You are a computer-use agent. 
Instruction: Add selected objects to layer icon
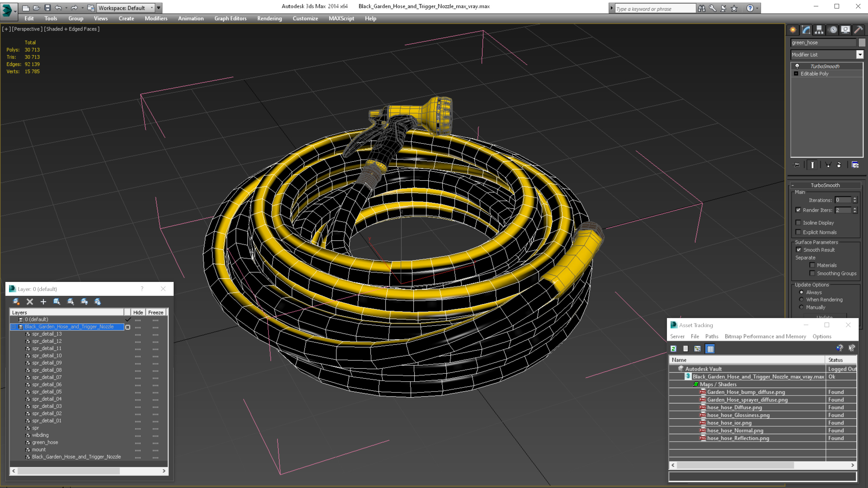pos(43,302)
